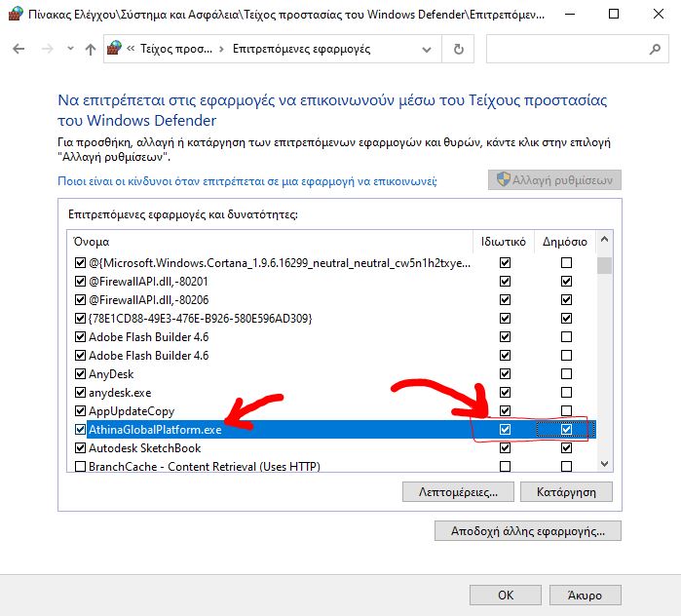This screenshot has height=616, width=681.
Task: Toggle Private checkbox for AppUpdateCopy
Action: [x=505, y=411]
